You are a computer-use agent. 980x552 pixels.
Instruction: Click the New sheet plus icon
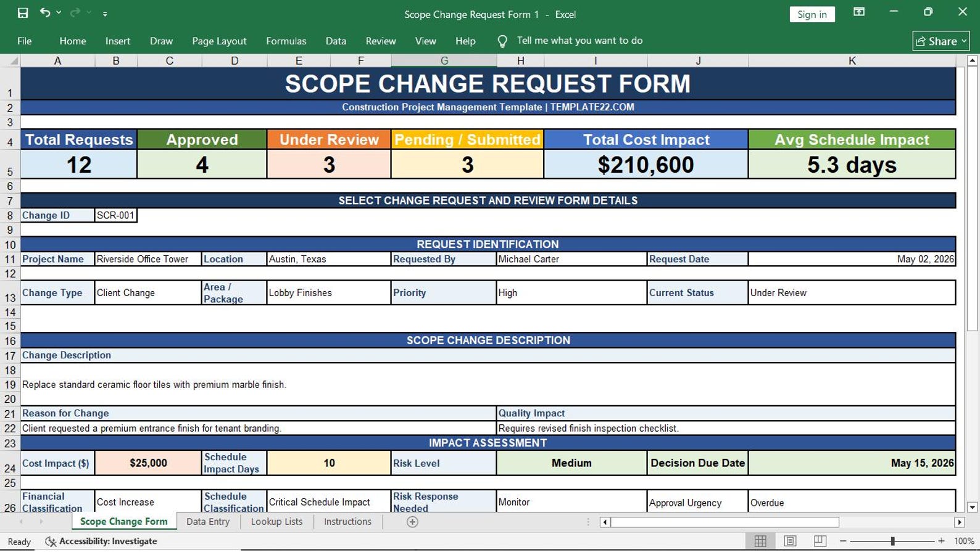click(412, 522)
